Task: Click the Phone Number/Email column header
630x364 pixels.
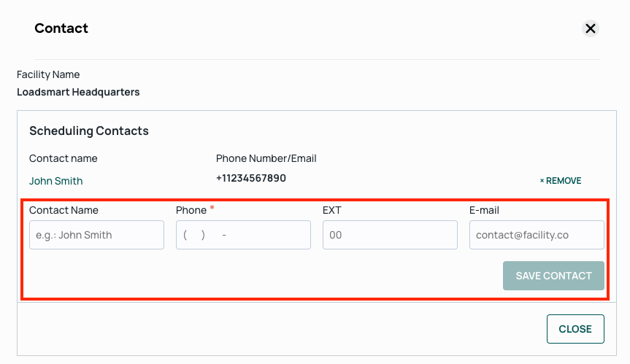Action: (x=266, y=158)
